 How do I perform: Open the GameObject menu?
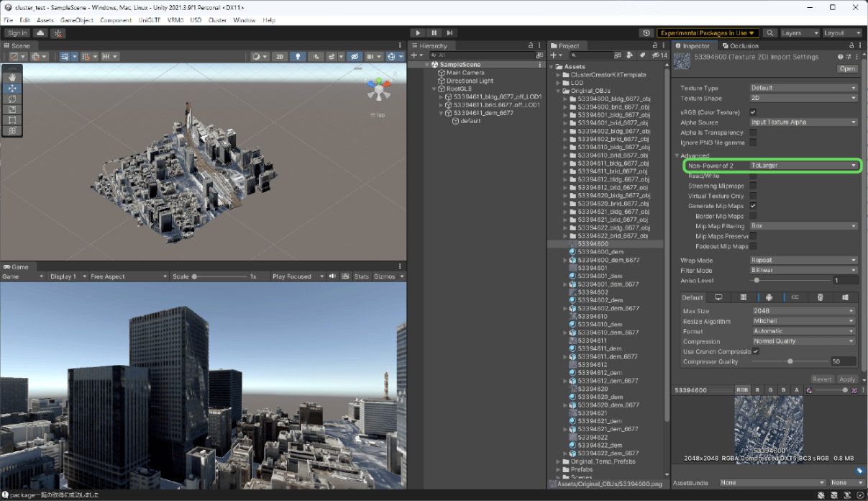coord(77,20)
